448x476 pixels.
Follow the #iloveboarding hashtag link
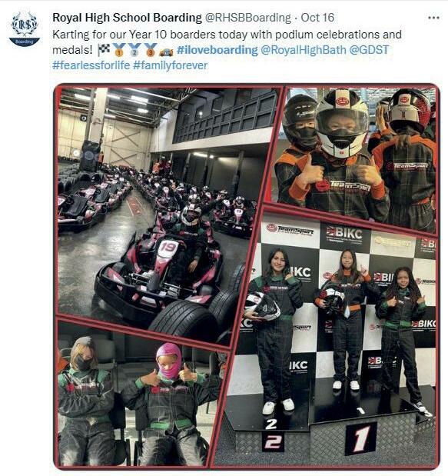pyautogui.click(x=217, y=50)
